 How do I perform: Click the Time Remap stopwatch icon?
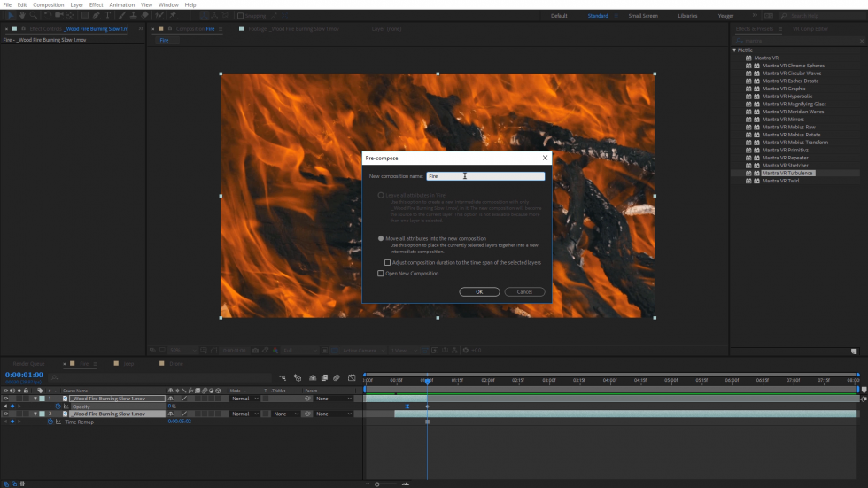click(50, 422)
